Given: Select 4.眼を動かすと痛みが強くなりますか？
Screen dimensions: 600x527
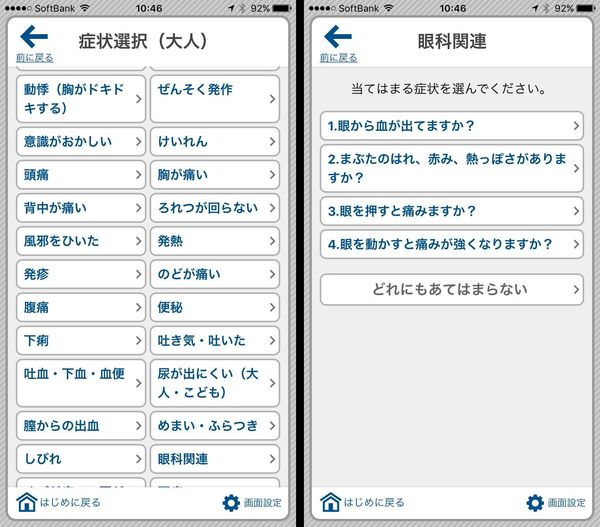Looking at the screenshot, I should (x=452, y=244).
